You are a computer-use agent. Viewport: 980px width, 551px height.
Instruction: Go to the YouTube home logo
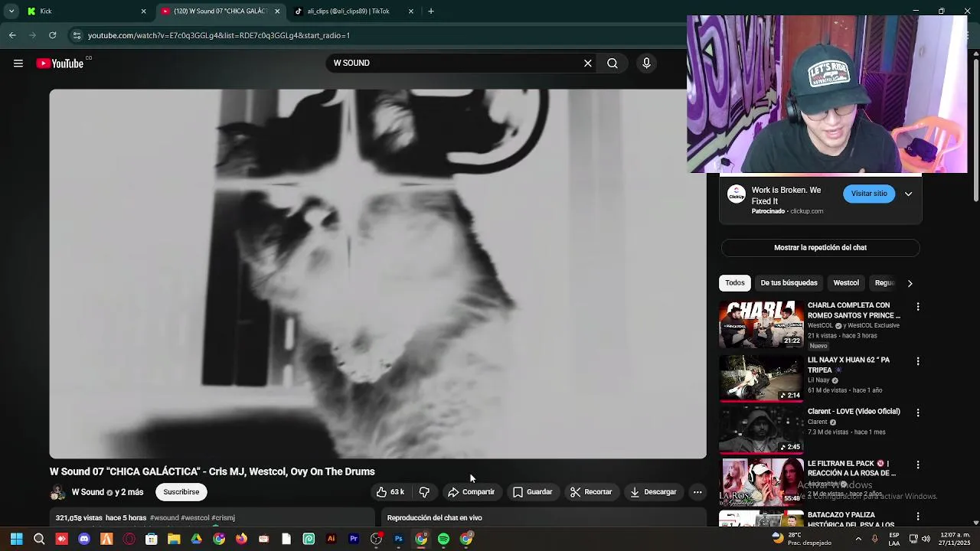coord(60,64)
